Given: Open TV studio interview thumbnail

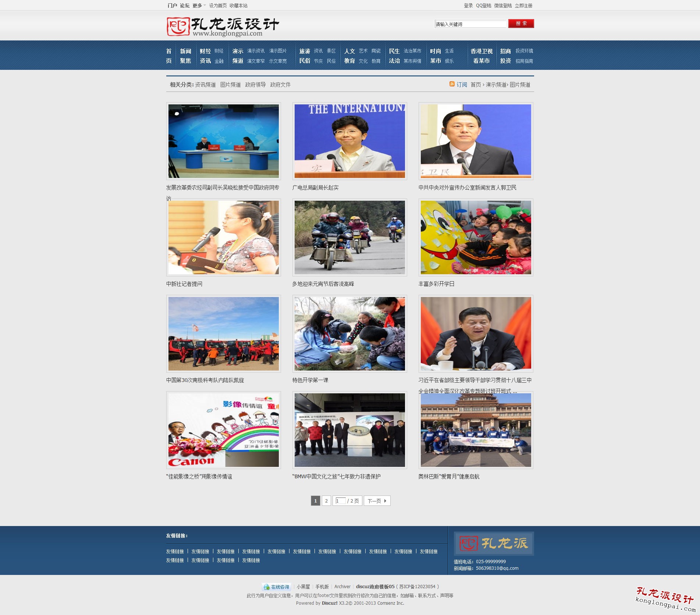Looking at the screenshot, I should [x=224, y=141].
